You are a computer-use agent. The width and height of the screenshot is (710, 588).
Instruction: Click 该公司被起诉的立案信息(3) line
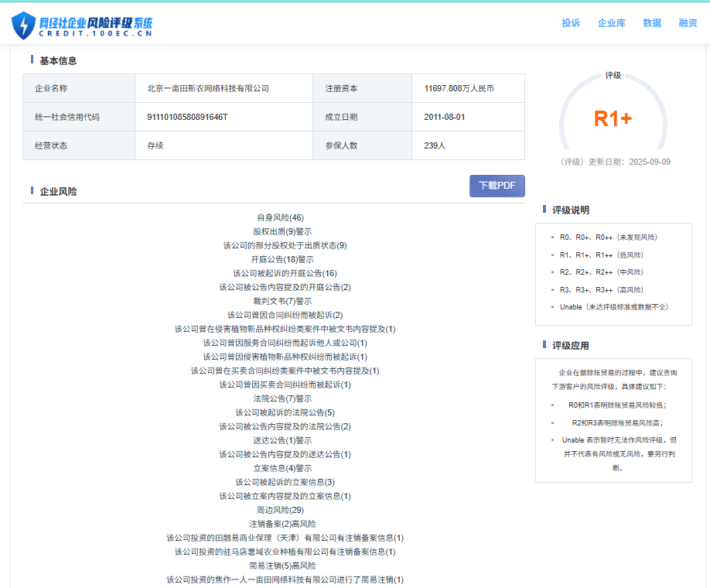coord(285,482)
